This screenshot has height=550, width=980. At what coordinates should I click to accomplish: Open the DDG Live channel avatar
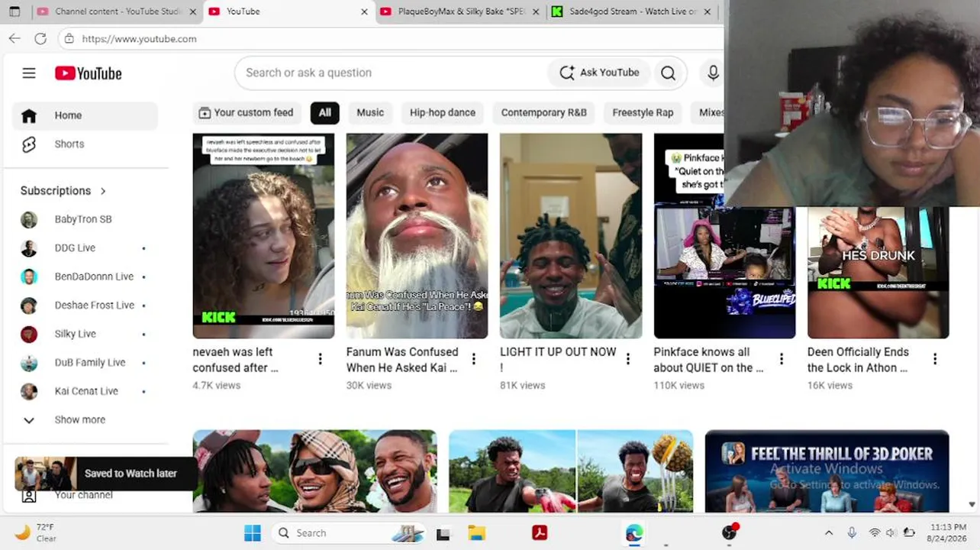29,248
